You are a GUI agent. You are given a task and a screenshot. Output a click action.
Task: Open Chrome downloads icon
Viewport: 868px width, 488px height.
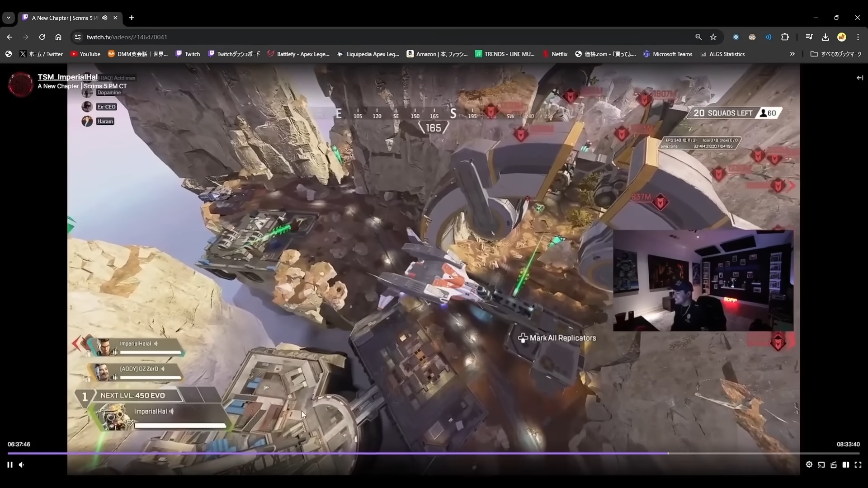[x=826, y=37]
